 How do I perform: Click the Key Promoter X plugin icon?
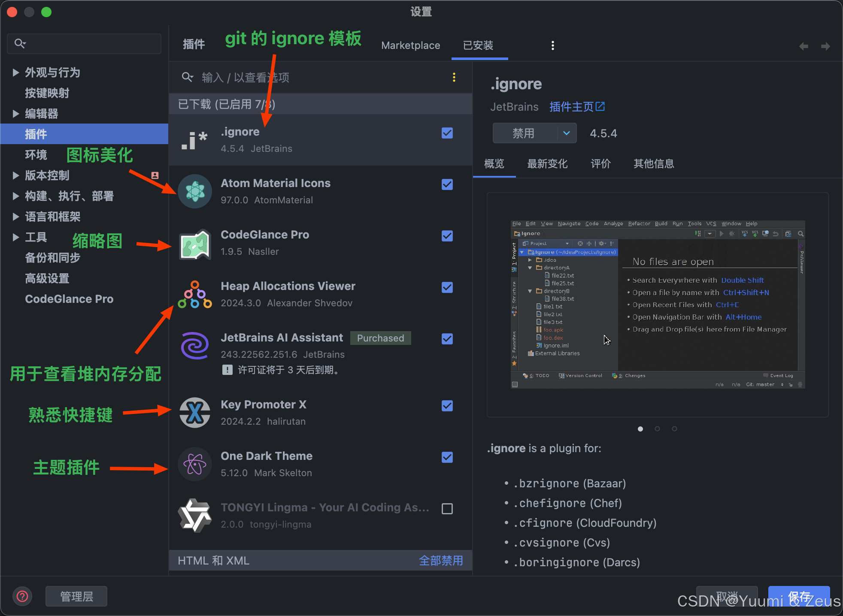click(x=195, y=413)
